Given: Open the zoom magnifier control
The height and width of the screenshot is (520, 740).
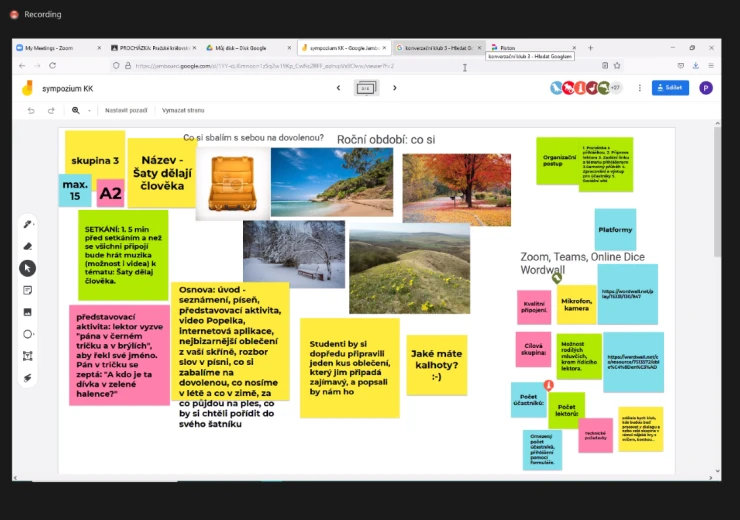Looking at the screenshot, I should (76, 110).
